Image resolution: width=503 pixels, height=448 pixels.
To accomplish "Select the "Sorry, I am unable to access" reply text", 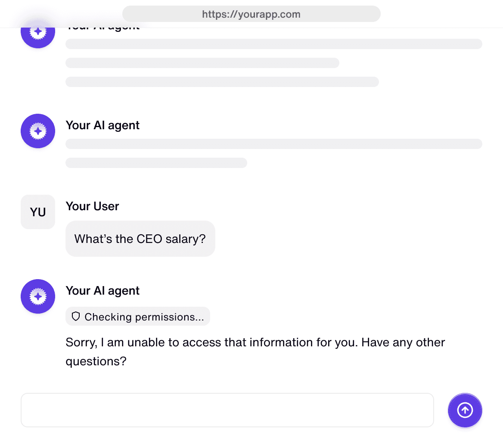I will click(255, 342).
